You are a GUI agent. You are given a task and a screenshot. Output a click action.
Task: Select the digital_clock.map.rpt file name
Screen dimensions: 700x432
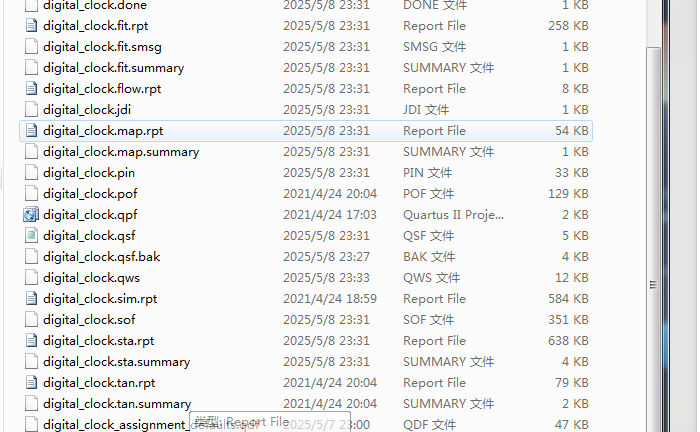click(x=103, y=131)
